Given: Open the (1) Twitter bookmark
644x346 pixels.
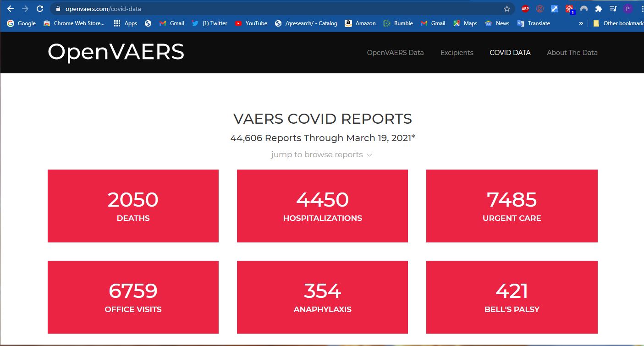Looking at the screenshot, I should pos(209,23).
